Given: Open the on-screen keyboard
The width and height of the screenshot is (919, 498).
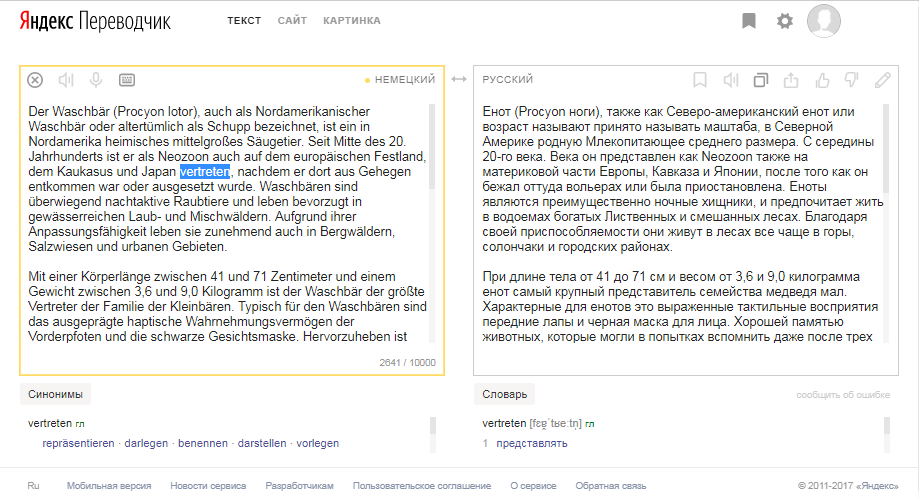Looking at the screenshot, I should (x=127, y=80).
